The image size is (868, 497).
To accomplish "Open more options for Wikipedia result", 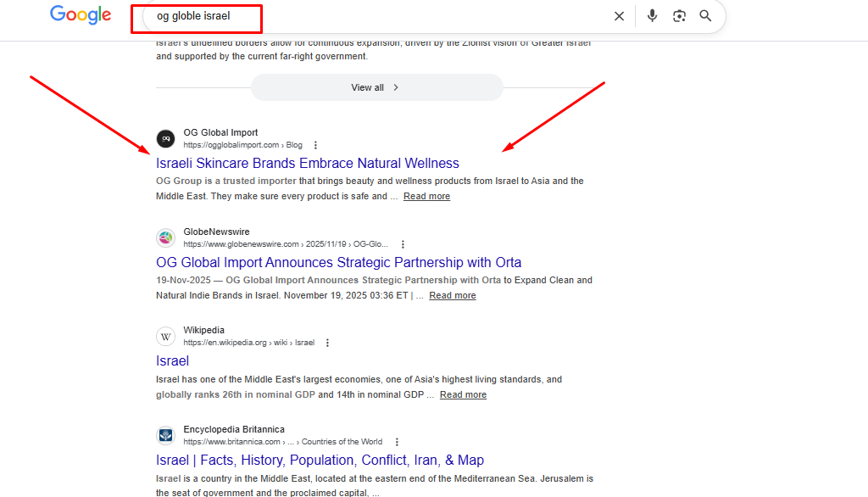I will tap(328, 343).
